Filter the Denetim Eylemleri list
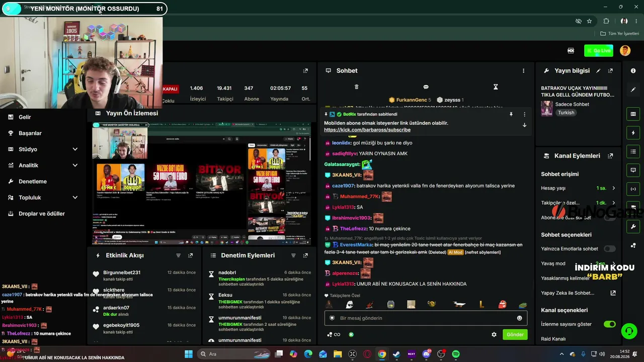This screenshot has width=644, height=362. 293,255
